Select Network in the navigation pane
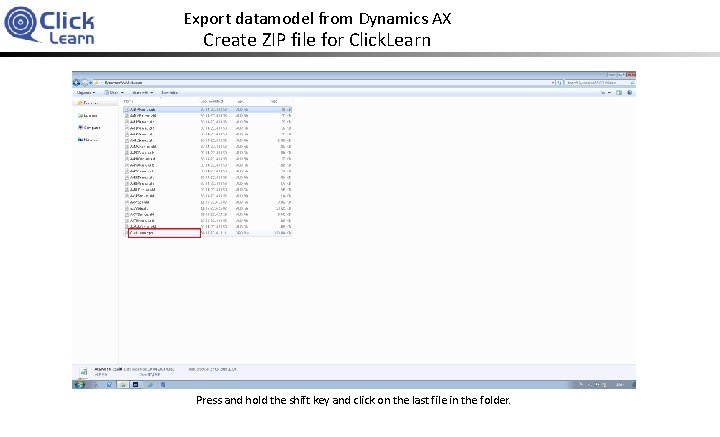The width and height of the screenshot is (720, 437). pos(88,140)
